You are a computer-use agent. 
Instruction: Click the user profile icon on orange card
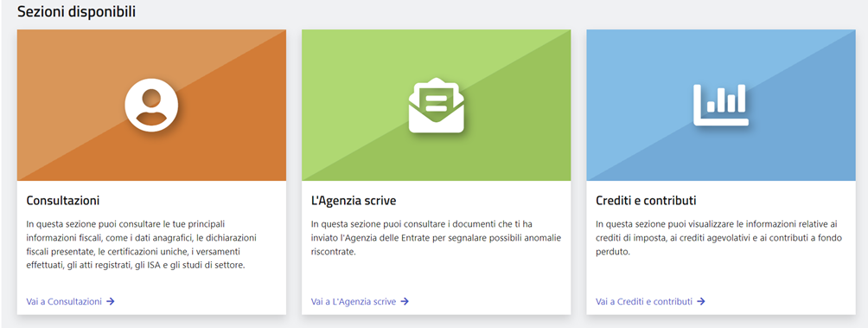[x=151, y=105]
